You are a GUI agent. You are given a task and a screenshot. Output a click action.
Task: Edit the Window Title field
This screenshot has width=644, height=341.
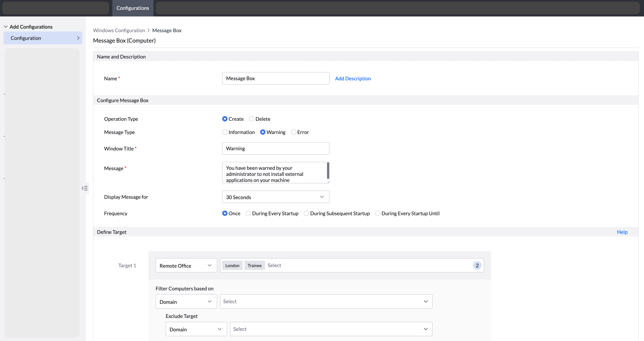pyautogui.click(x=275, y=148)
